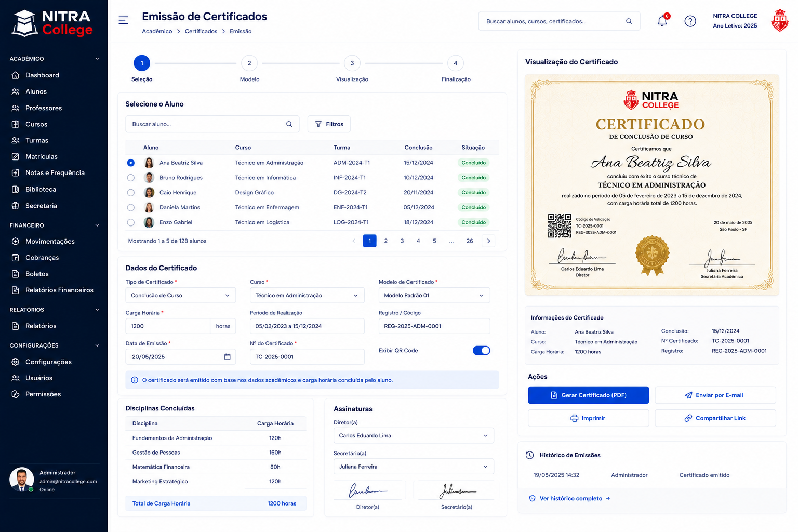Open the Tipo de Certificado dropdown
The width and height of the screenshot is (798, 532).
(x=181, y=295)
